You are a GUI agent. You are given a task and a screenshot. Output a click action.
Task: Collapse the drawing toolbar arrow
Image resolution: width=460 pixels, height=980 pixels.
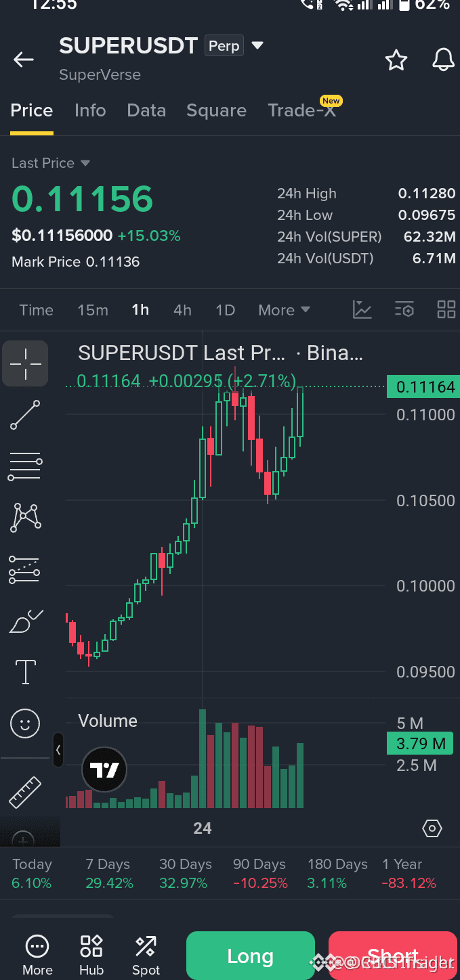tap(58, 750)
